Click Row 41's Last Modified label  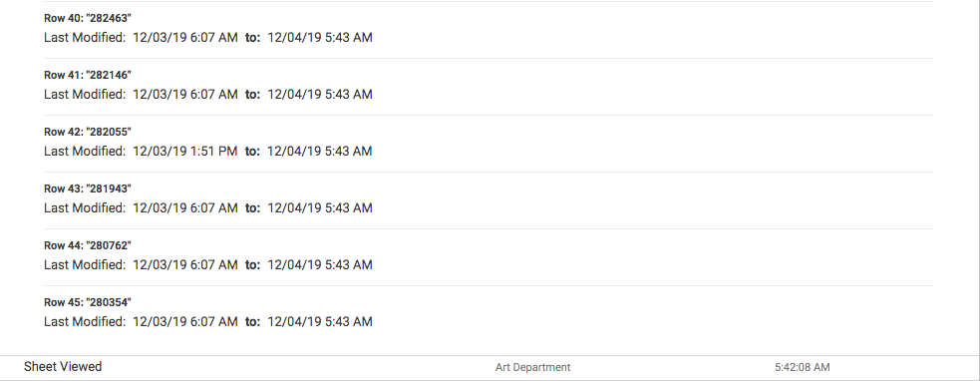(85, 95)
